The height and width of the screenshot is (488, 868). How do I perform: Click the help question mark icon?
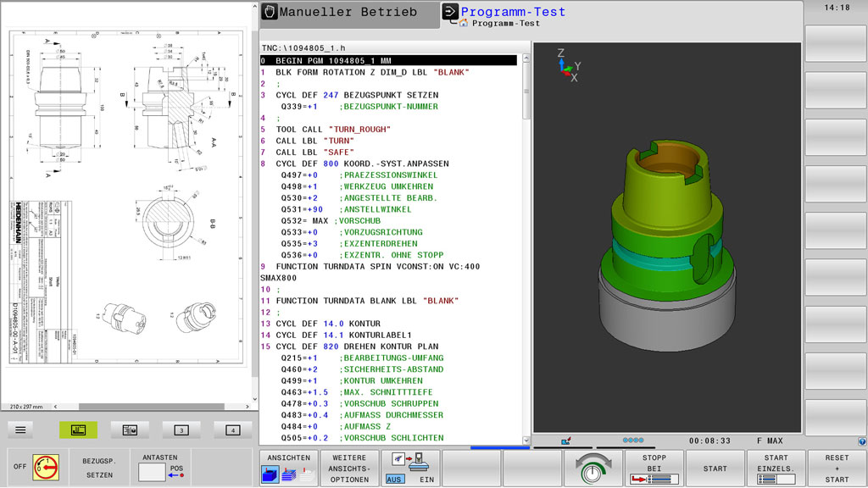(x=862, y=441)
